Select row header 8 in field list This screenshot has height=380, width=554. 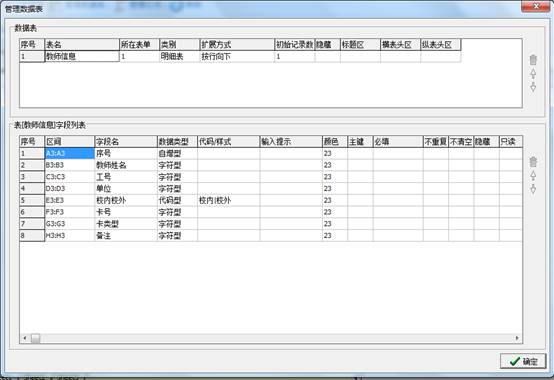[32, 235]
